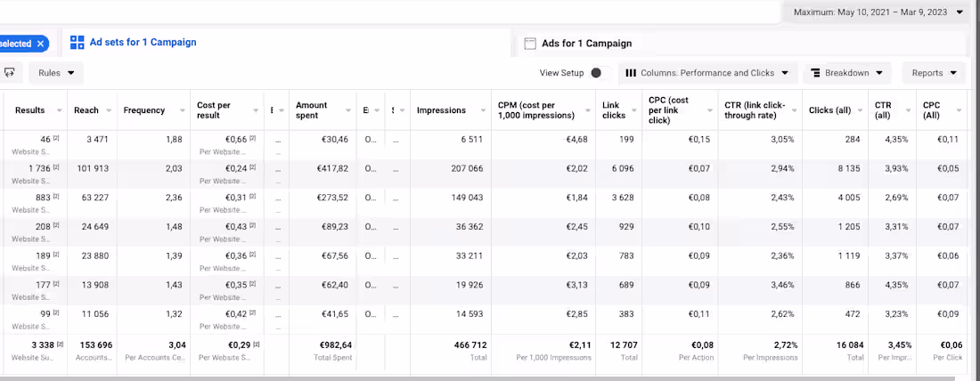Remove the selected filter with X icon
This screenshot has width=980, height=381.
(x=40, y=44)
